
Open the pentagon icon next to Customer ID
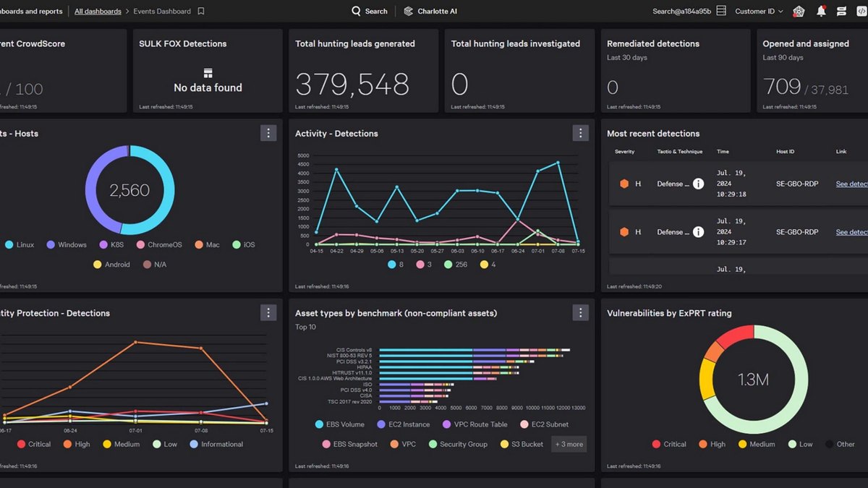[x=799, y=12]
